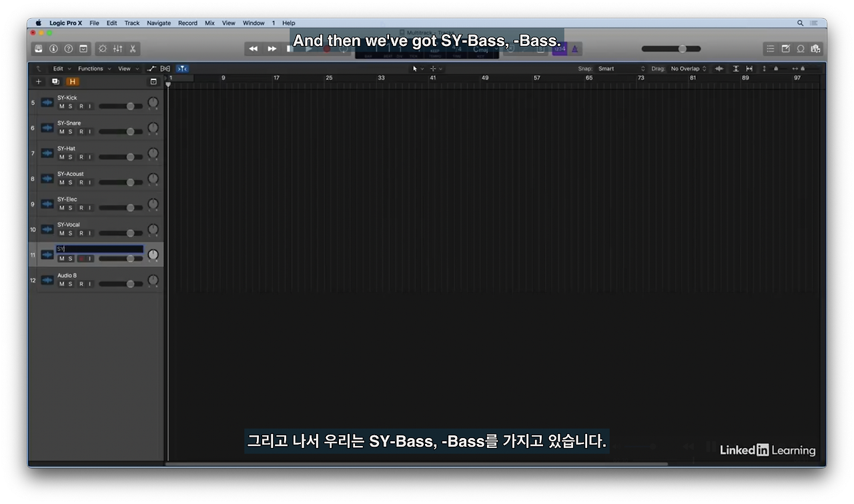The height and width of the screenshot is (504, 854).
Task: Open the media Browsers icon
Action: tap(815, 49)
